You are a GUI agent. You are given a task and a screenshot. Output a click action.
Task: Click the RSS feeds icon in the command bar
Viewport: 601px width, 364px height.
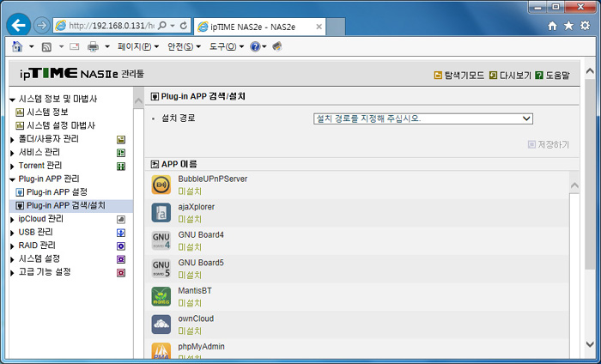46,46
